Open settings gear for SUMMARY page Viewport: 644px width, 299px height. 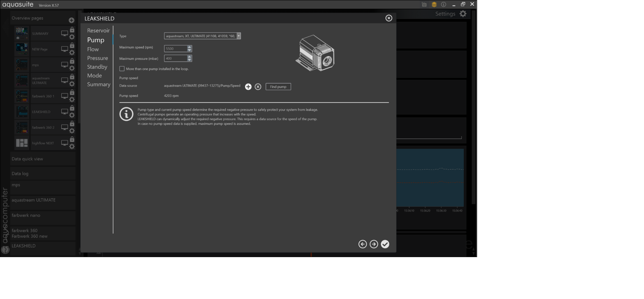(x=72, y=37)
